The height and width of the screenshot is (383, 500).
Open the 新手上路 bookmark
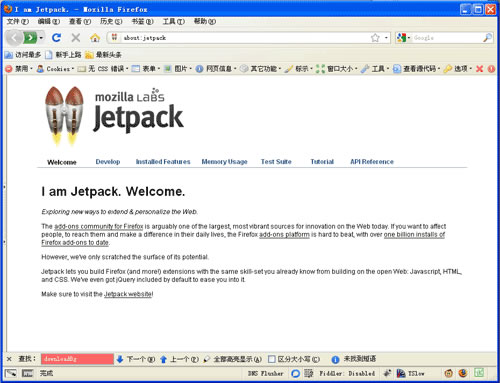pyautogui.click(x=63, y=54)
